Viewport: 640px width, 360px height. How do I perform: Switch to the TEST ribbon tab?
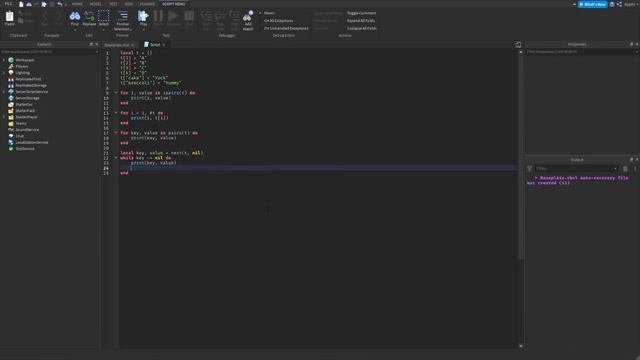[113, 4]
